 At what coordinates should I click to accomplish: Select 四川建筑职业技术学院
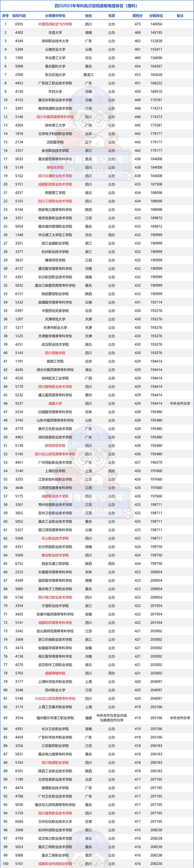(x=55, y=813)
